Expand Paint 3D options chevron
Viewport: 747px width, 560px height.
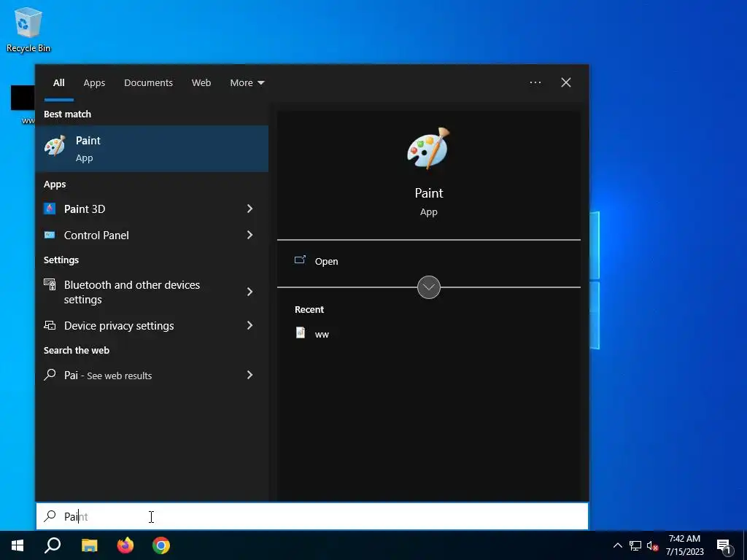(249, 209)
